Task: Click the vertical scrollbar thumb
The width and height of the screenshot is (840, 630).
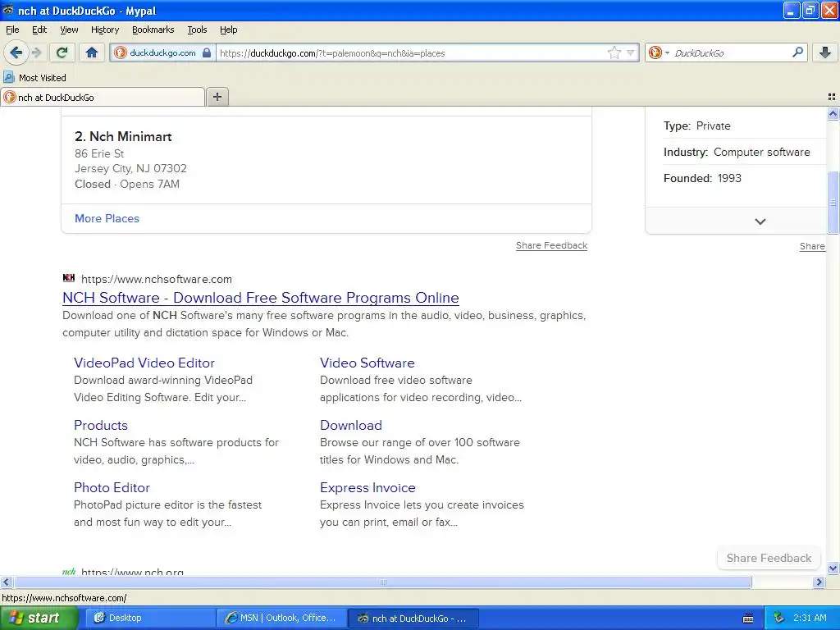Action: 833,203
